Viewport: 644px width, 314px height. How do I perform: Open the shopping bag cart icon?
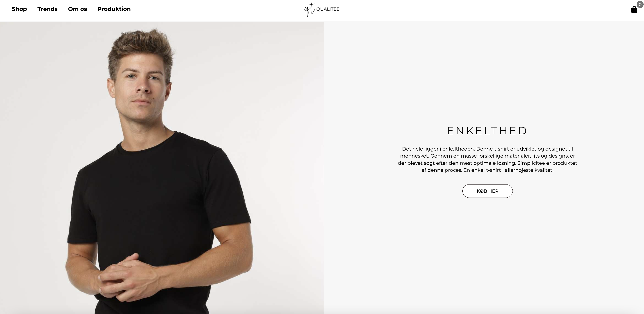tap(634, 10)
